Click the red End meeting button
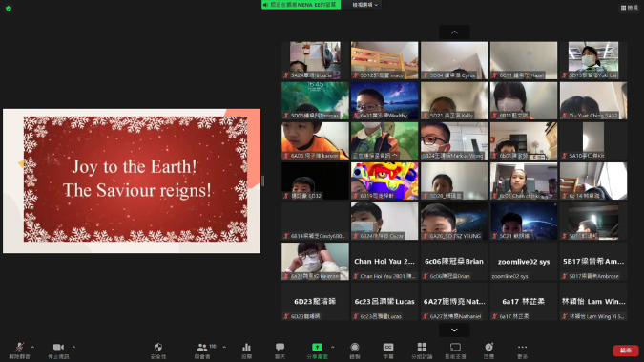This screenshot has width=644, height=362. [626, 351]
